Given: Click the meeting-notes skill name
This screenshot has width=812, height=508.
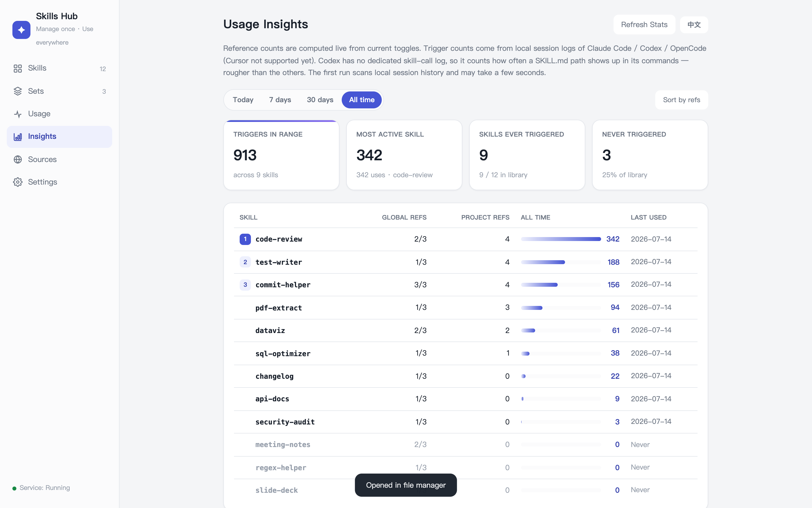Looking at the screenshot, I should [283, 444].
